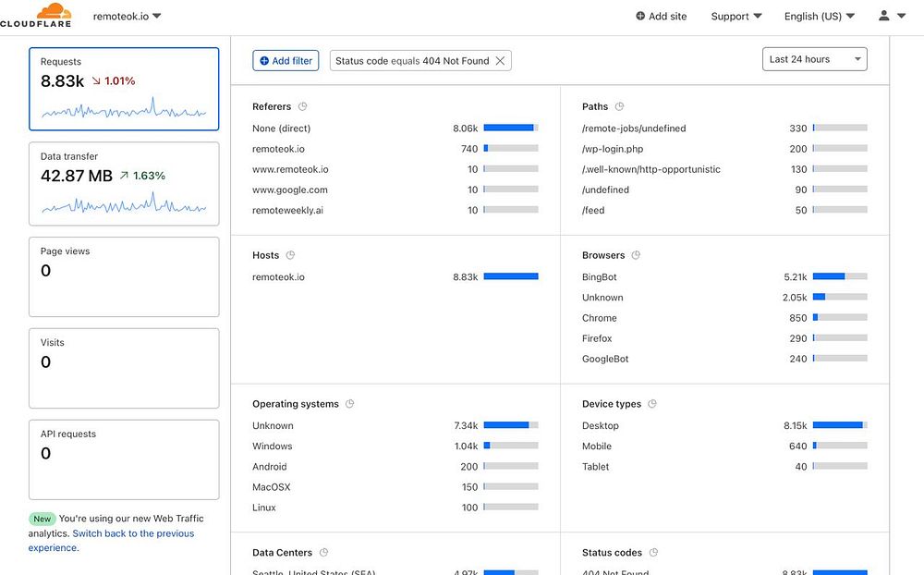The image size is (924, 575).
Task: Click the Firefox browser row
Action: 724,338
